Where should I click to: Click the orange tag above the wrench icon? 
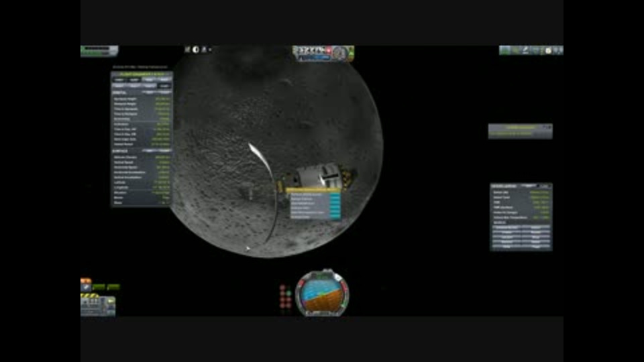(86, 281)
